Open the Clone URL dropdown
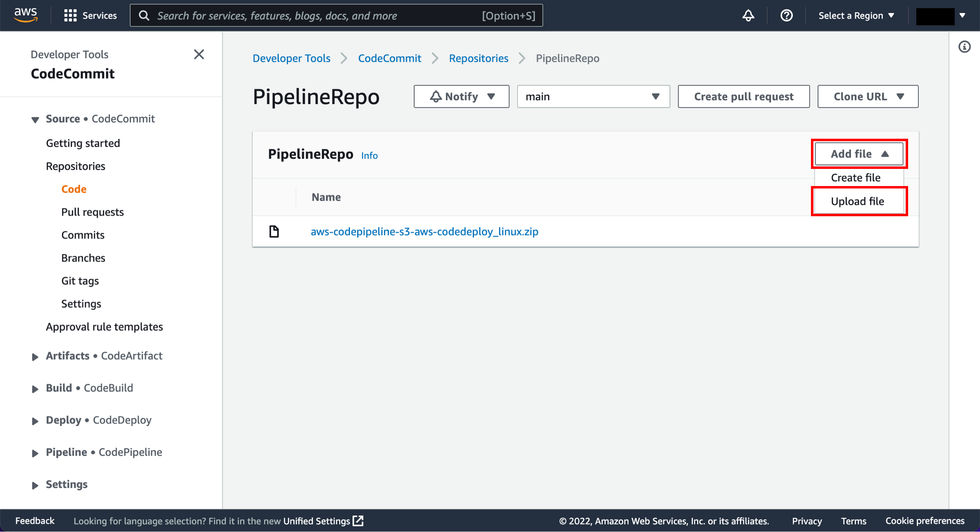 pyautogui.click(x=868, y=96)
